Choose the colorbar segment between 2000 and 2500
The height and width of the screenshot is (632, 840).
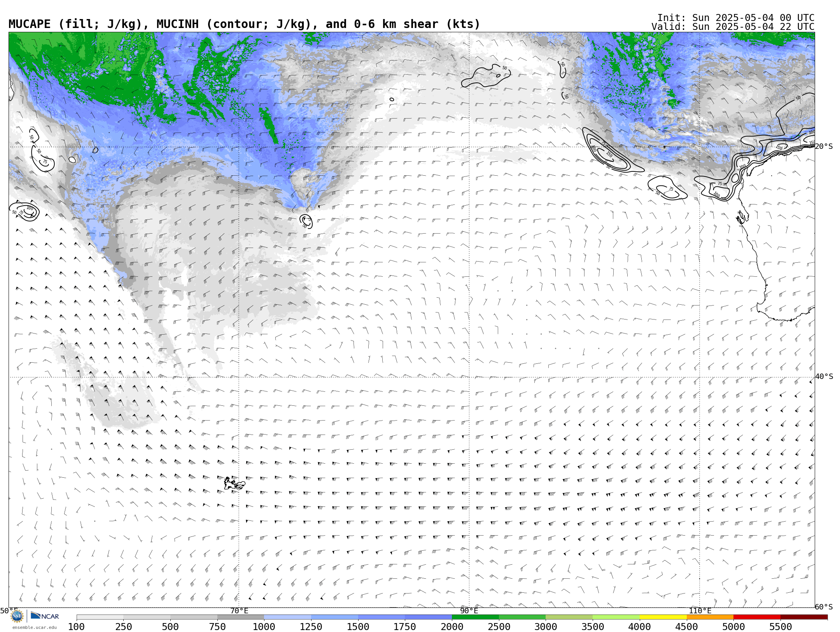pos(475,617)
